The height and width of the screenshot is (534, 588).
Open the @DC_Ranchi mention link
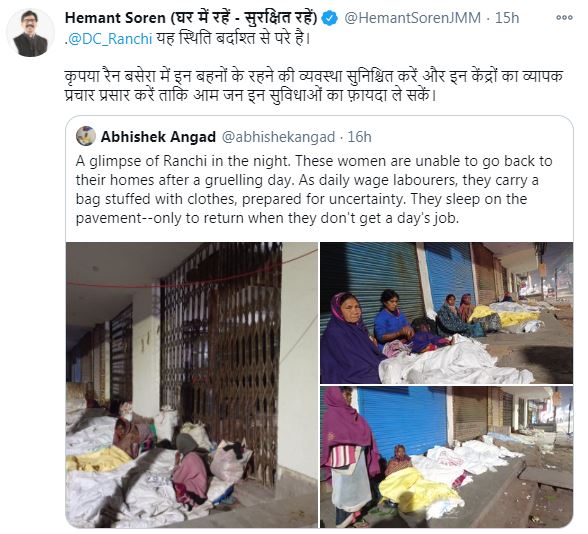[x=110, y=39]
